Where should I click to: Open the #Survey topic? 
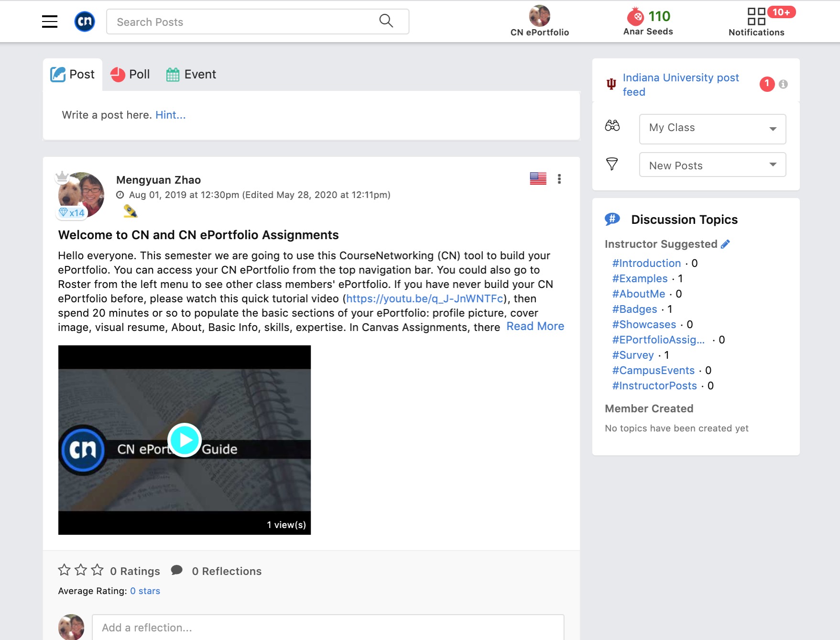pyautogui.click(x=633, y=355)
